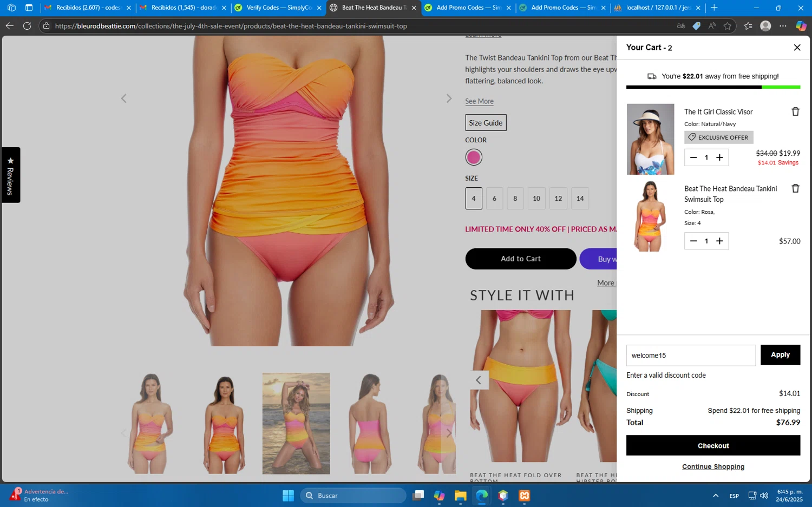
Task: Open a new browser tab
Action: [x=714, y=8]
